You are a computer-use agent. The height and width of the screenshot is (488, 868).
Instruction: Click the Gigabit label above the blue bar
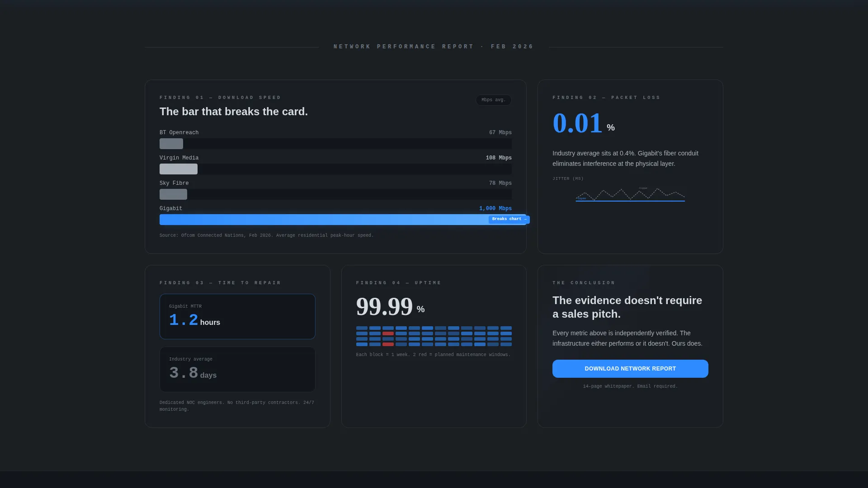(171, 209)
